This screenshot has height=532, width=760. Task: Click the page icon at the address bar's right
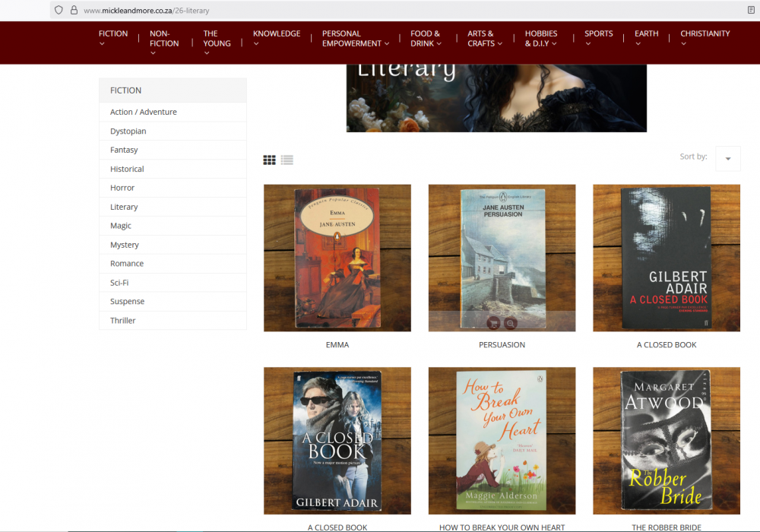click(752, 11)
